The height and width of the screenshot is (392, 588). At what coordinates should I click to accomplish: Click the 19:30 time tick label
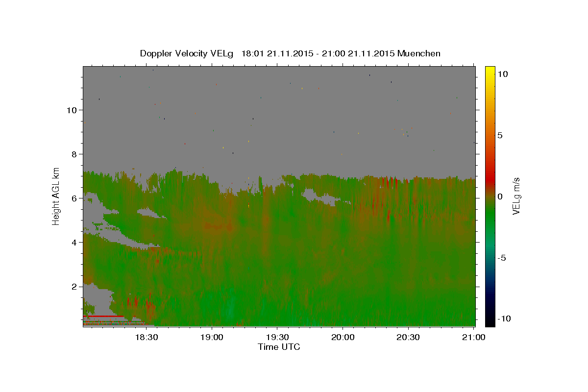click(277, 338)
